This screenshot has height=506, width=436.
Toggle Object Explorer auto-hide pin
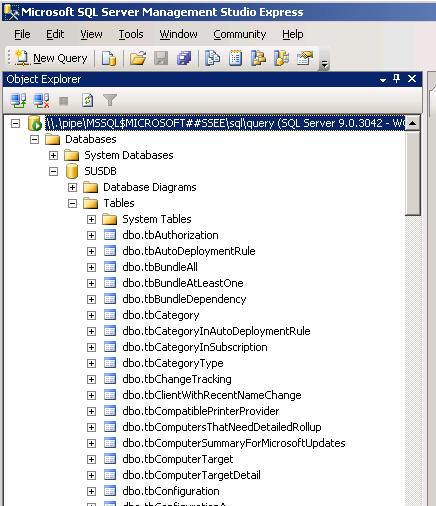click(x=396, y=79)
